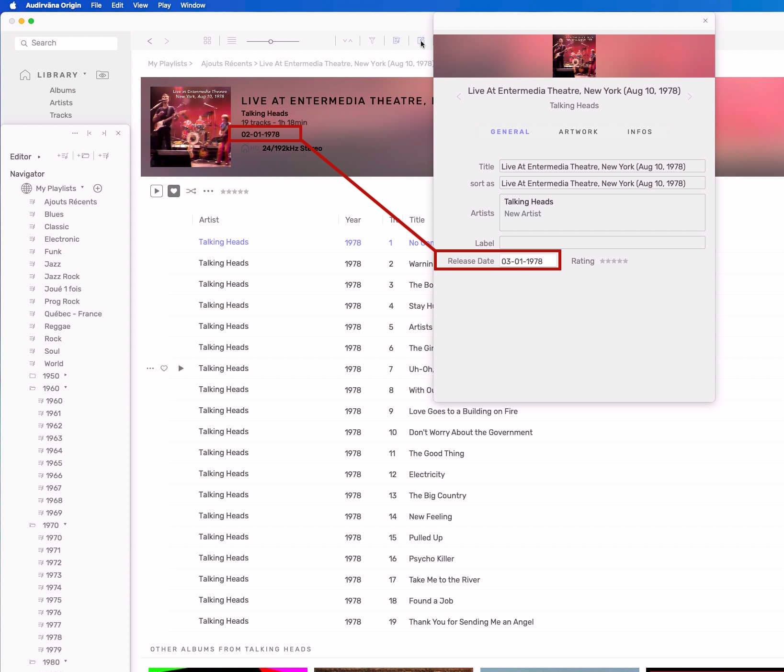Switch to the ARTWORK tab
Viewport: 784px width, 672px height.
pyautogui.click(x=578, y=132)
